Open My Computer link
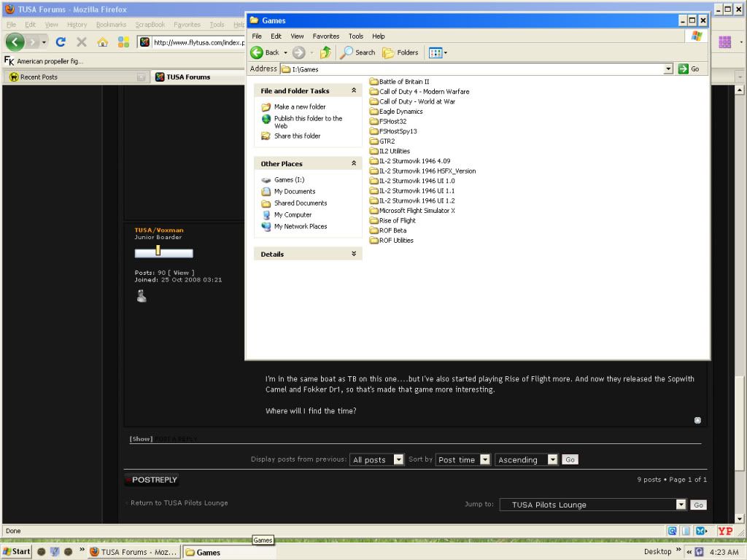 point(293,215)
